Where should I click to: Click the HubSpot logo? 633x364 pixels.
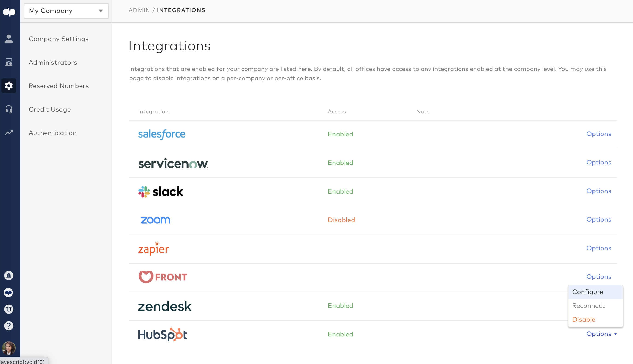tap(163, 334)
